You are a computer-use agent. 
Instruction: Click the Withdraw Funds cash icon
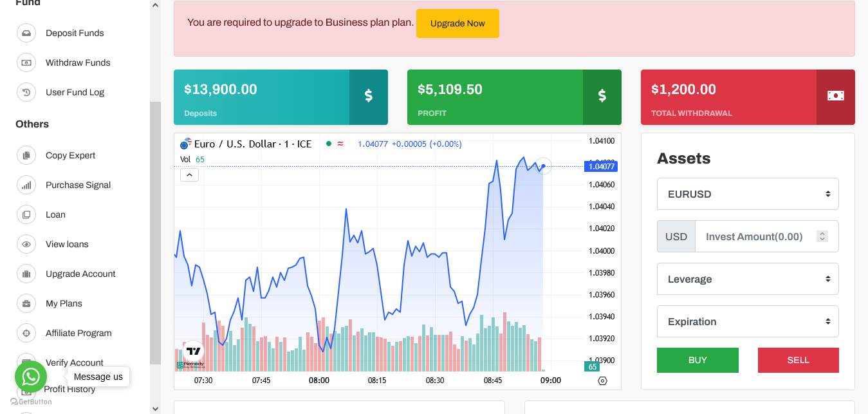tap(26, 62)
